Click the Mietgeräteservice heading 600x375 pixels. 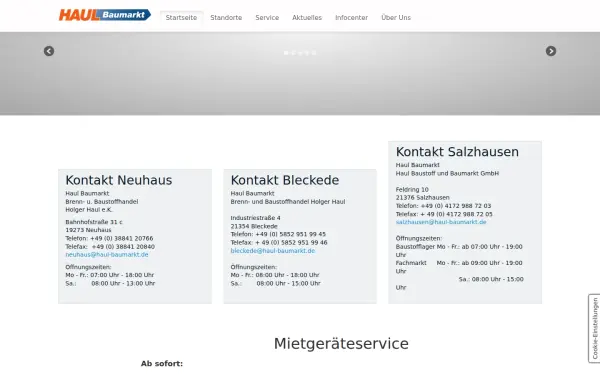(341, 343)
